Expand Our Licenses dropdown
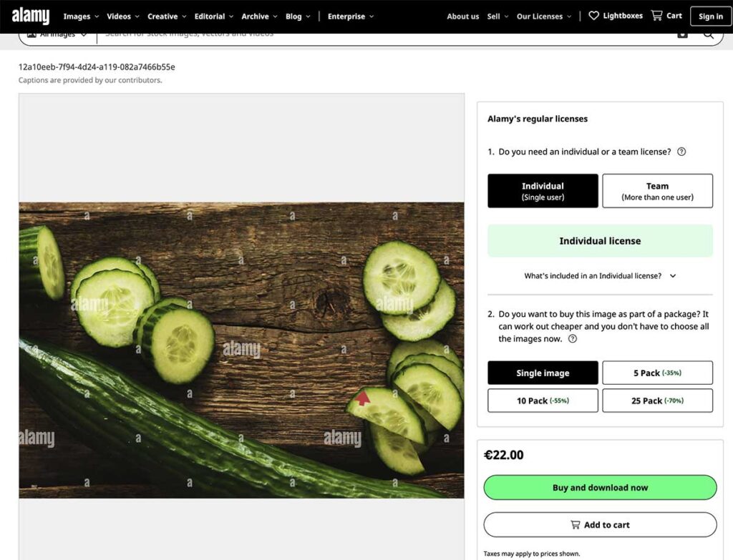The height and width of the screenshot is (560, 733). [544, 16]
